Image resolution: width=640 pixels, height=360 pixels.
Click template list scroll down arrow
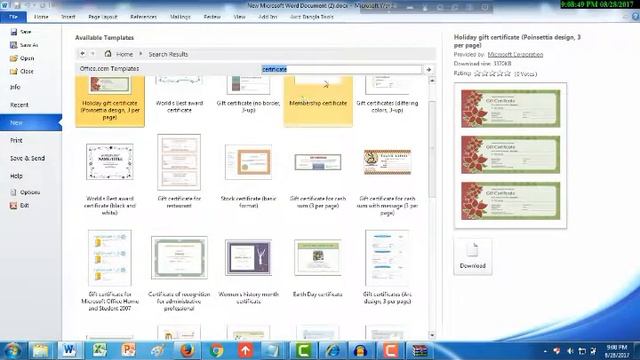[432, 335]
